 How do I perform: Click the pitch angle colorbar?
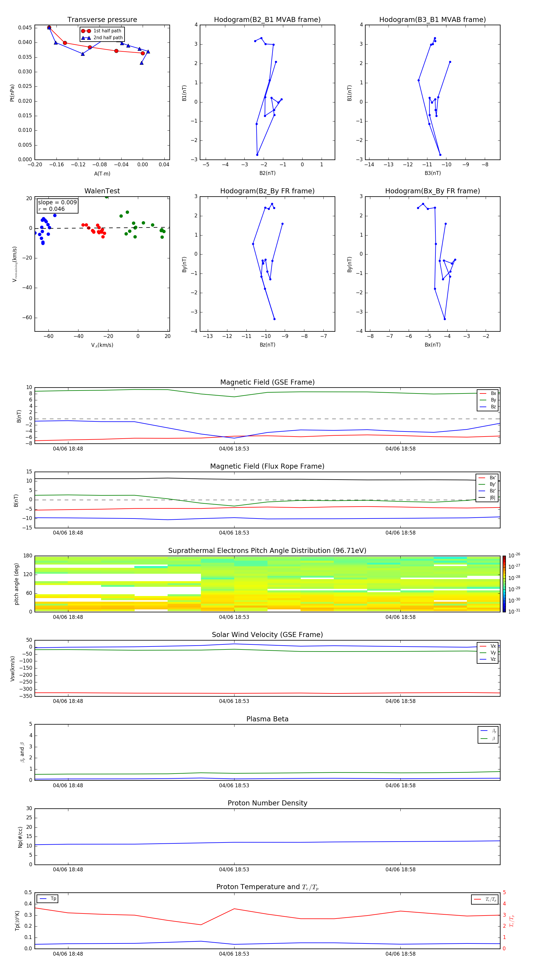coord(504,584)
